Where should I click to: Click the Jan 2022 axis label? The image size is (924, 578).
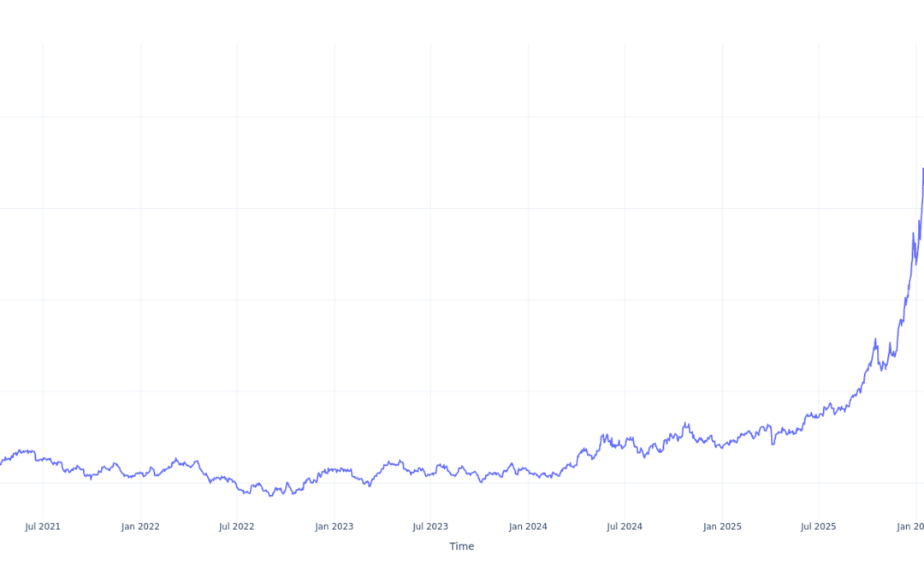coord(139,527)
